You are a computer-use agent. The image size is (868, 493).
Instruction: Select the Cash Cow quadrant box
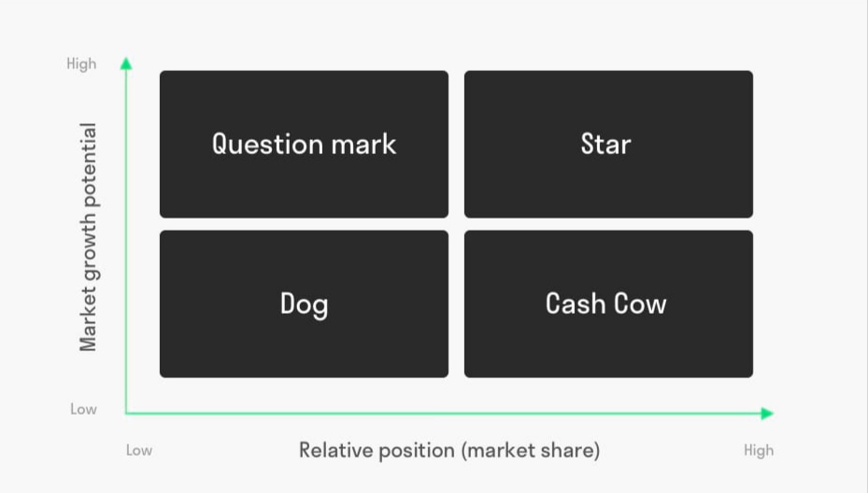tap(608, 303)
